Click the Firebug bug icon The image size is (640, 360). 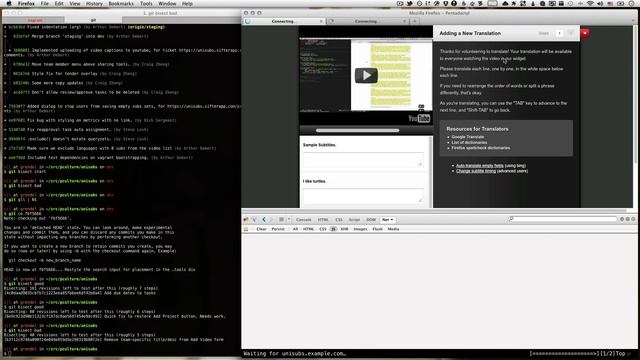[246, 220]
